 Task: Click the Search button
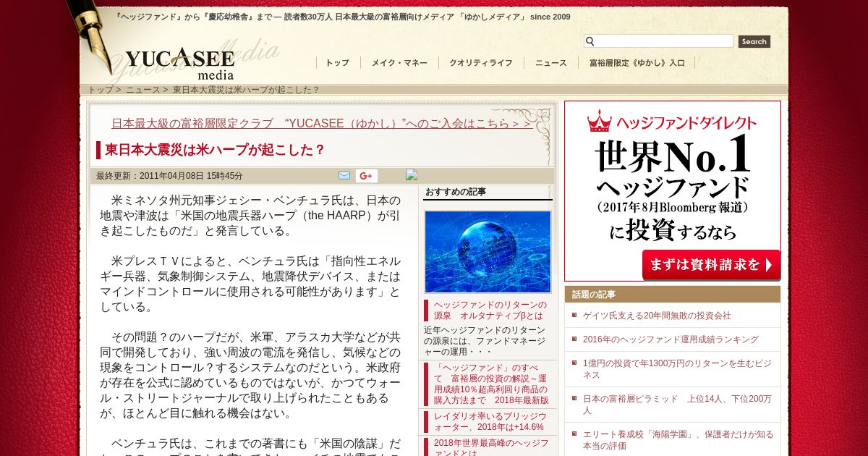754,41
